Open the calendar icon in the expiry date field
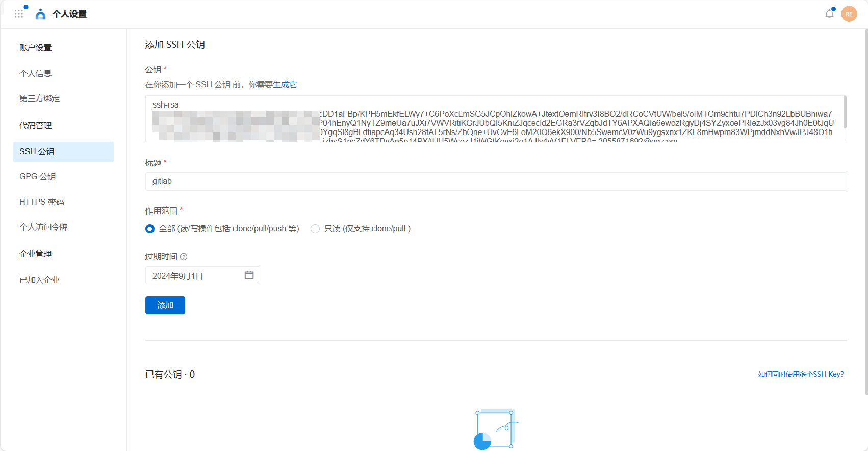 (x=249, y=275)
